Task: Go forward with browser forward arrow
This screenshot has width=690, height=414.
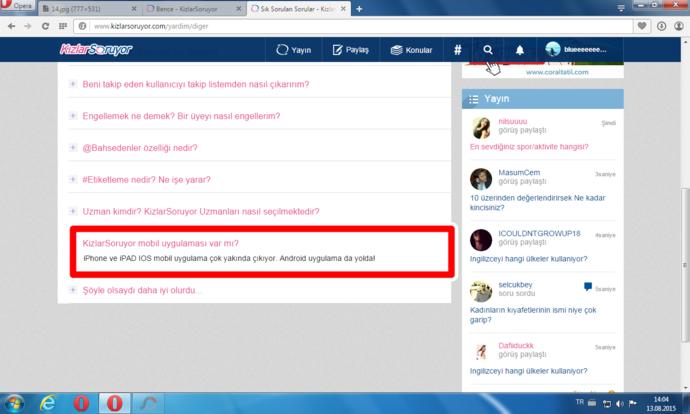Action: [x=28, y=26]
